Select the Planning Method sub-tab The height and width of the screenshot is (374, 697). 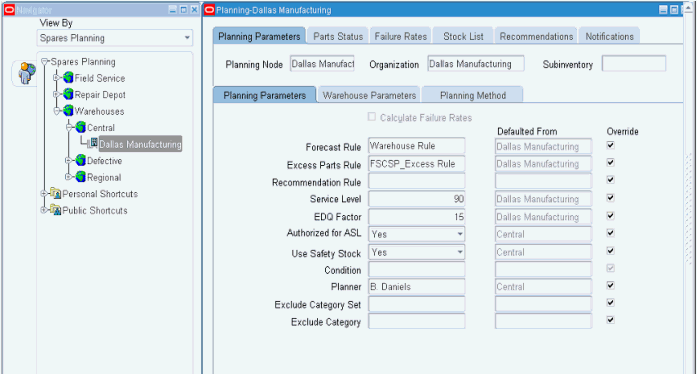coord(473,95)
